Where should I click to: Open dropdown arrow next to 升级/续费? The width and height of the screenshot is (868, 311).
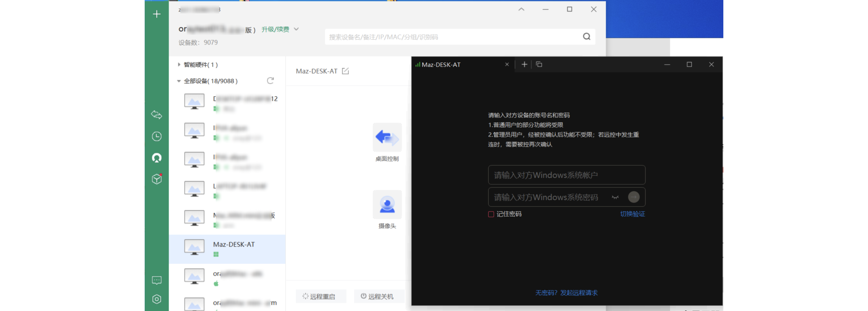click(296, 29)
